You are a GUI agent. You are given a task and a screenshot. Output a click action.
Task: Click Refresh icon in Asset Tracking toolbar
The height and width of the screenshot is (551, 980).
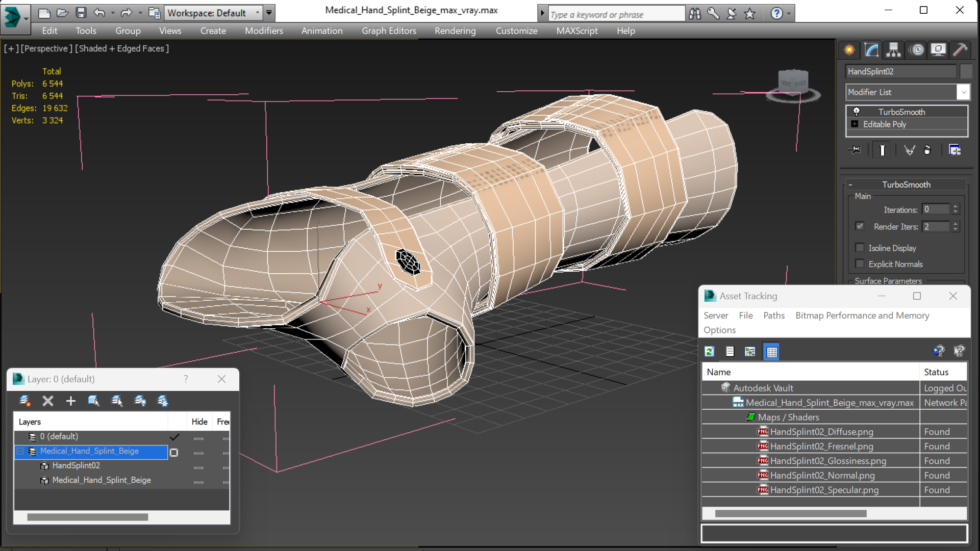pos(709,351)
